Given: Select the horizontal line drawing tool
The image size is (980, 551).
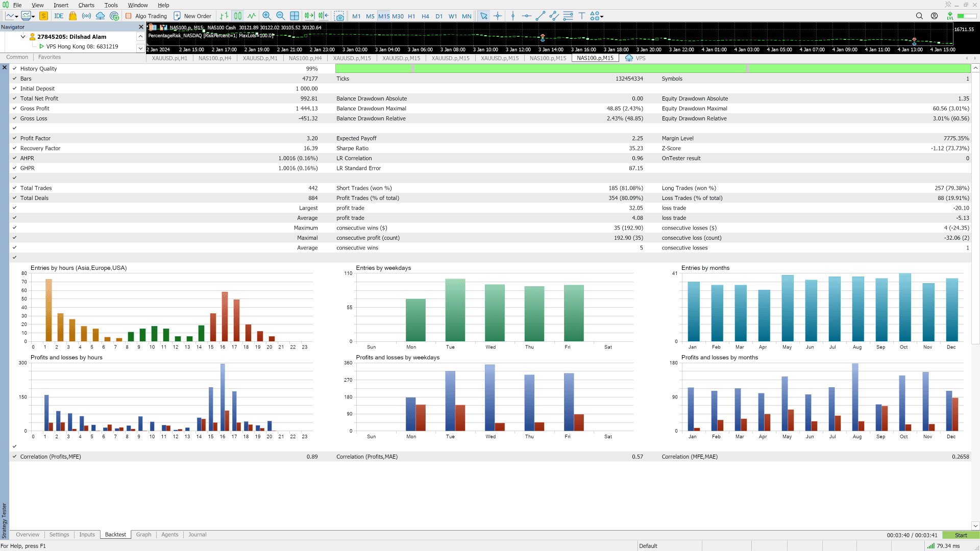Looking at the screenshot, I should [x=527, y=16].
